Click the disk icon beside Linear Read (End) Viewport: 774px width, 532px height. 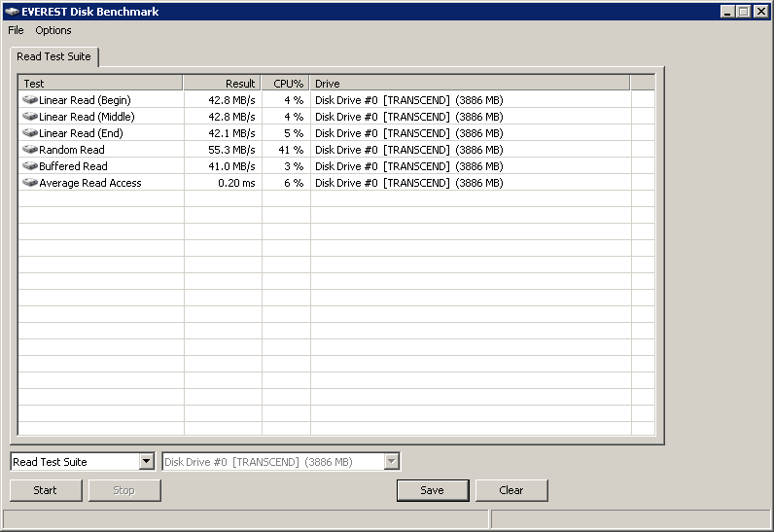[x=30, y=133]
